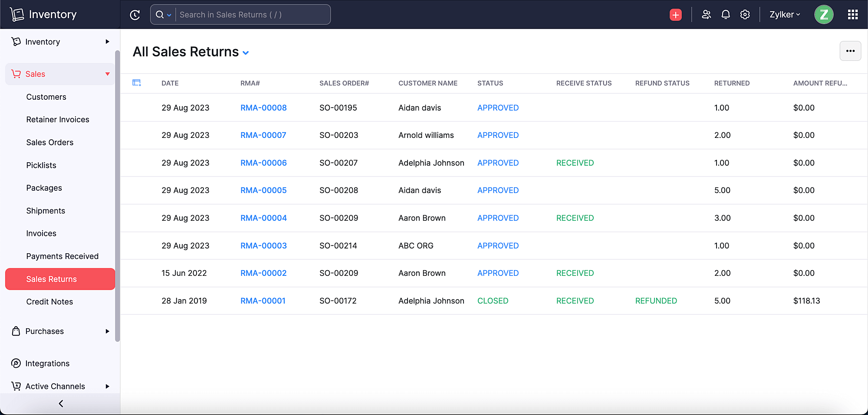Open recent history via clock icon
The width and height of the screenshot is (868, 415).
coord(135,14)
